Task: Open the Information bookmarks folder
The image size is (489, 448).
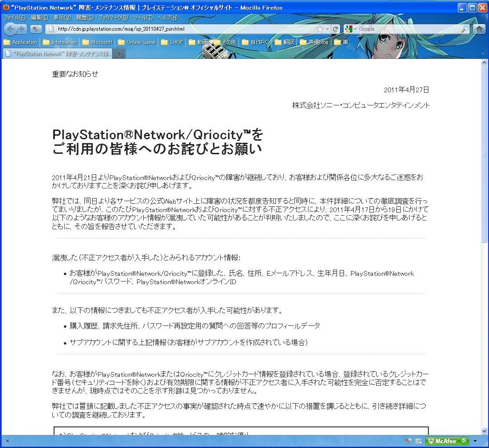Action: [60, 42]
